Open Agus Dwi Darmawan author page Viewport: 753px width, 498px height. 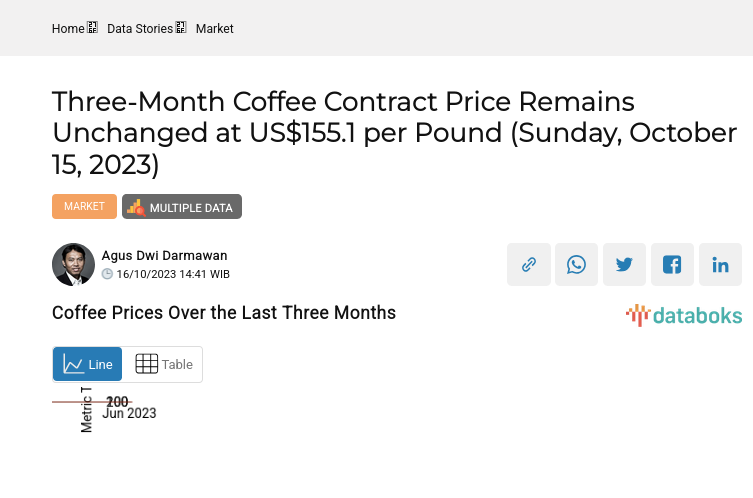(x=164, y=256)
